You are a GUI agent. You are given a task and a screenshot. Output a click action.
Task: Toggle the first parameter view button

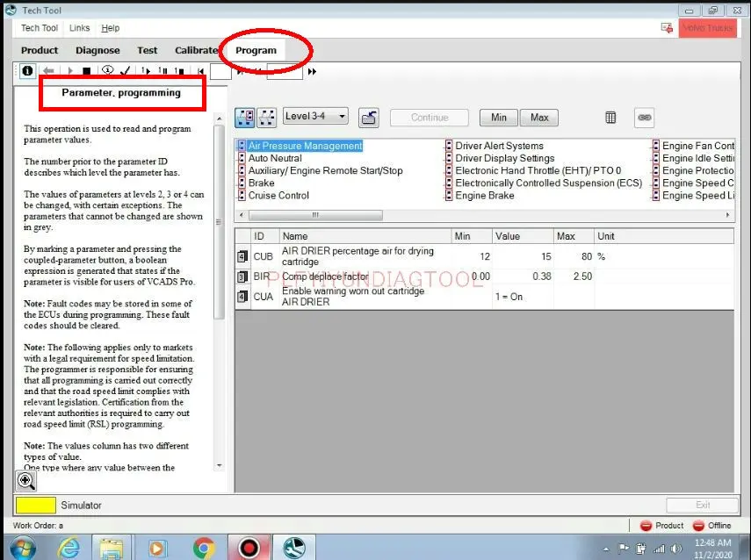[245, 118]
